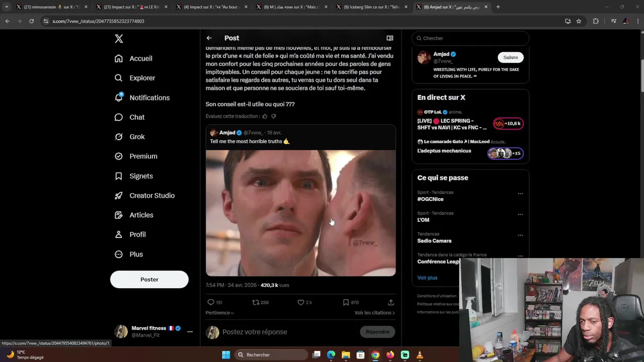The width and height of the screenshot is (644, 362).
Task: Open Grok assistant
Action: tap(129, 137)
